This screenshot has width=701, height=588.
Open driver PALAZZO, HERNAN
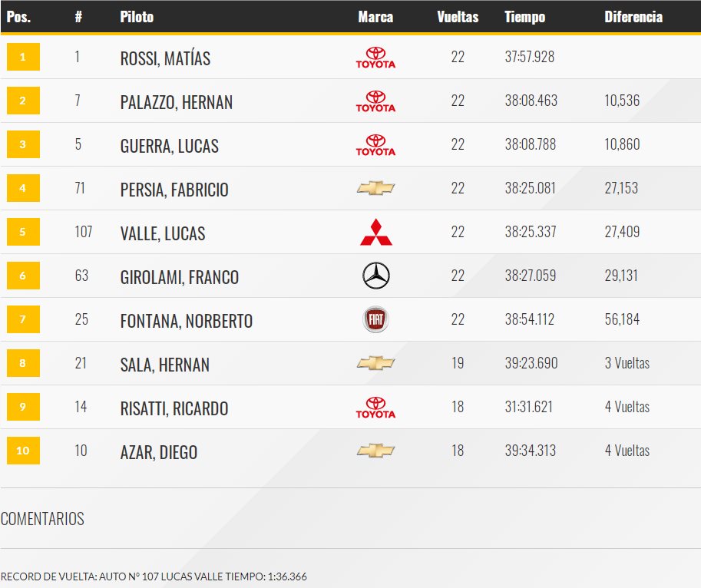click(177, 102)
